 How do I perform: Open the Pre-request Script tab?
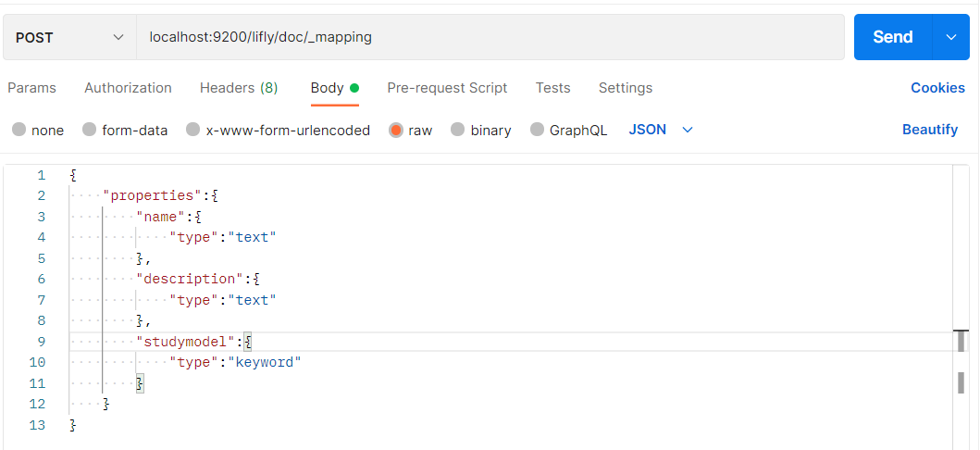click(447, 88)
